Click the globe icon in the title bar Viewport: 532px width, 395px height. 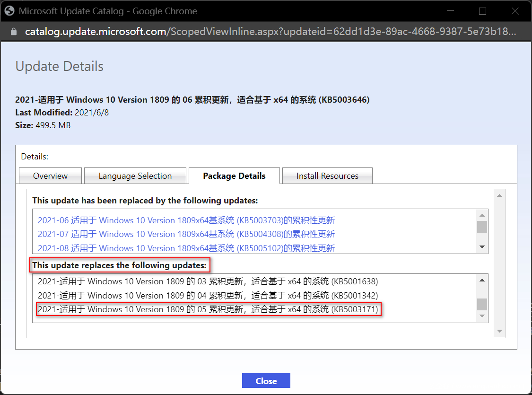(x=9, y=11)
